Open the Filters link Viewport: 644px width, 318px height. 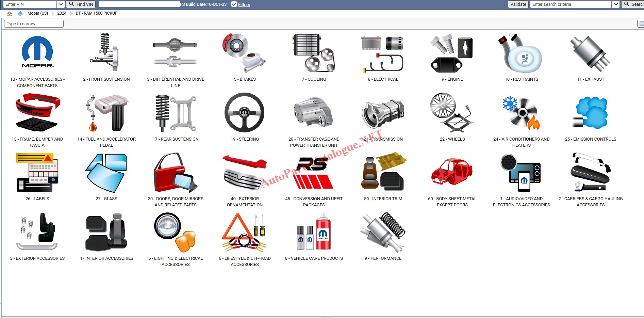click(244, 4)
